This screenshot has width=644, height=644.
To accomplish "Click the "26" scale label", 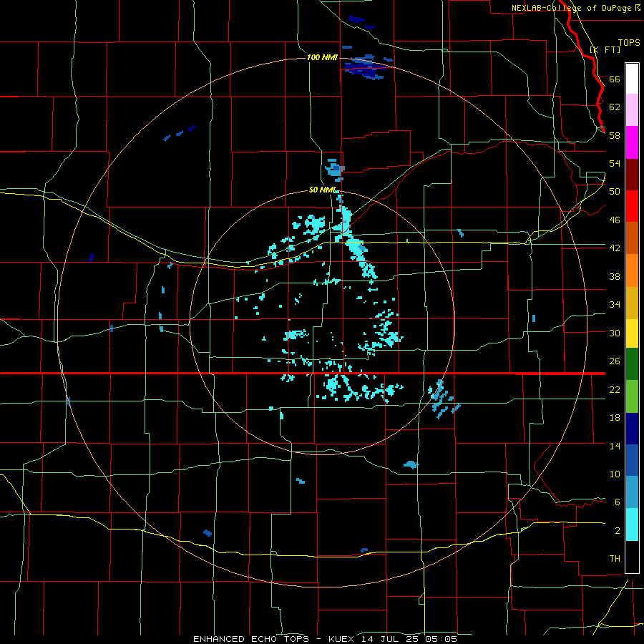I will pyautogui.click(x=615, y=361).
